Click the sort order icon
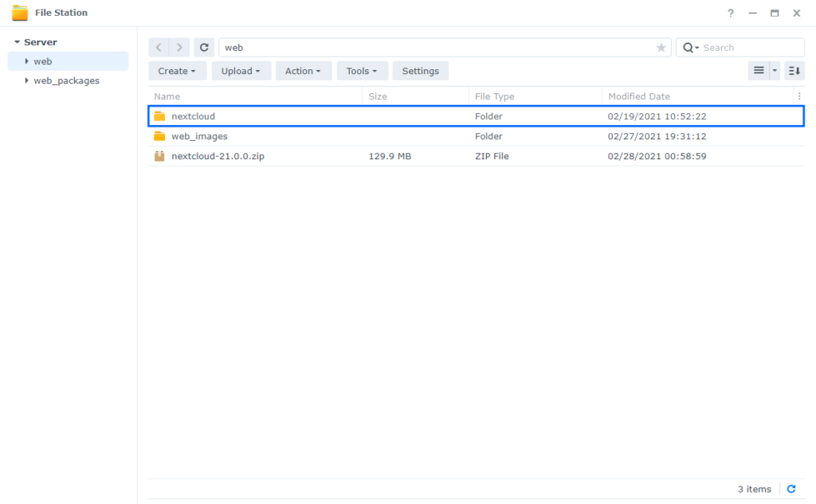The image size is (816, 504). [792, 70]
